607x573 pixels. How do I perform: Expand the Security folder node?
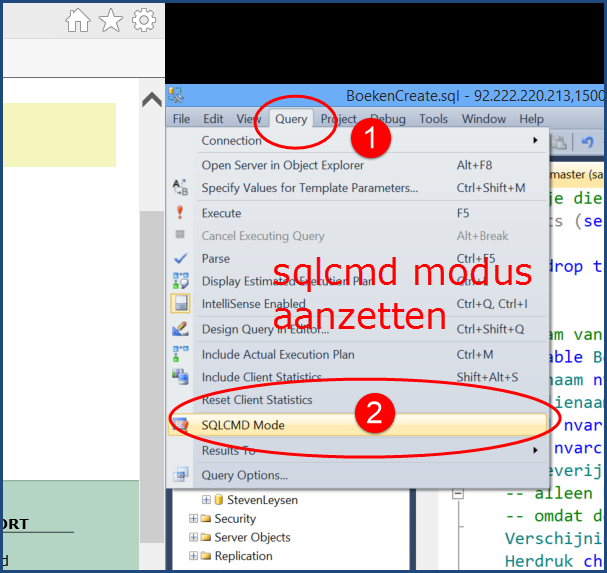click(x=193, y=519)
